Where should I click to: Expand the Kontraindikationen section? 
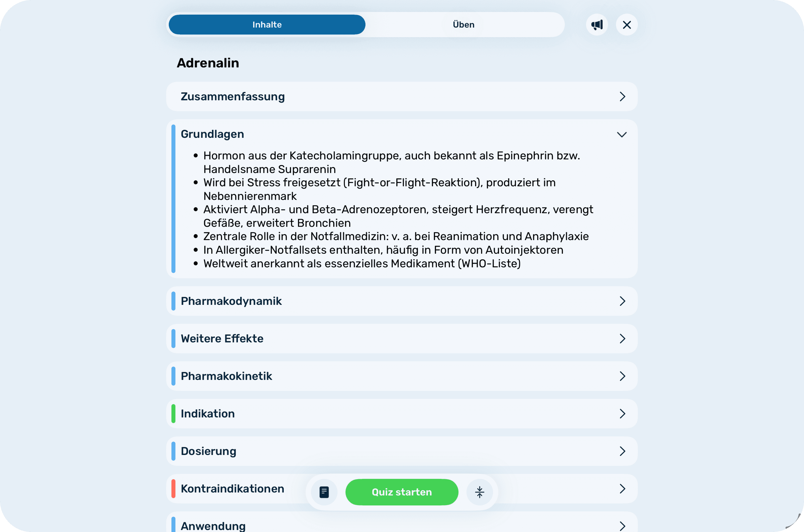[x=622, y=488]
